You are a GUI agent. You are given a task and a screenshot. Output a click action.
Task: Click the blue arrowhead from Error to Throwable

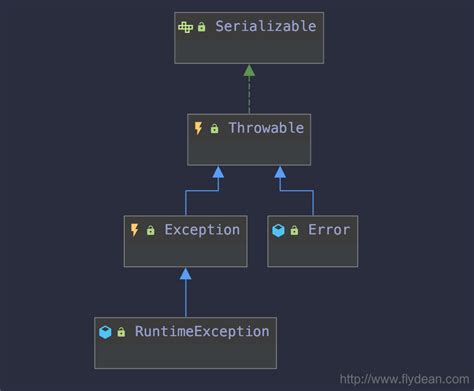coord(280,172)
